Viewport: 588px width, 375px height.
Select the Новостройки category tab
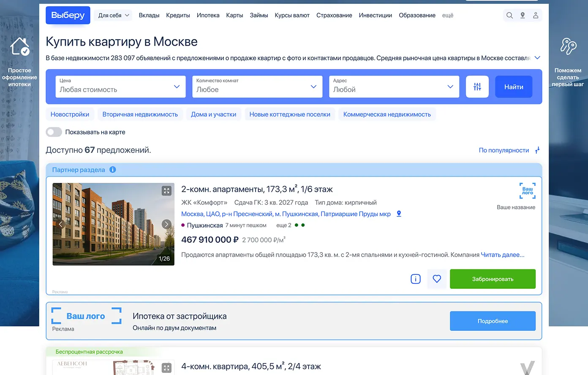point(70,114)
